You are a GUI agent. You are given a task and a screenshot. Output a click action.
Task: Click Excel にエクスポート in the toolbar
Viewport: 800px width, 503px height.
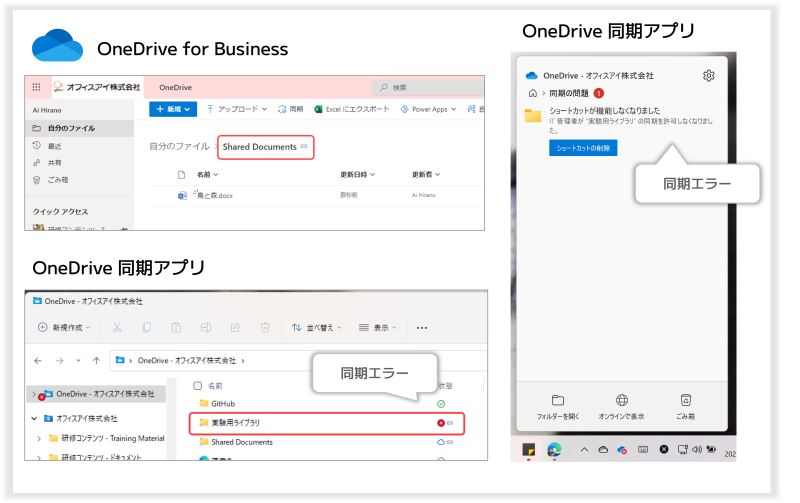(x=352, y=109)
